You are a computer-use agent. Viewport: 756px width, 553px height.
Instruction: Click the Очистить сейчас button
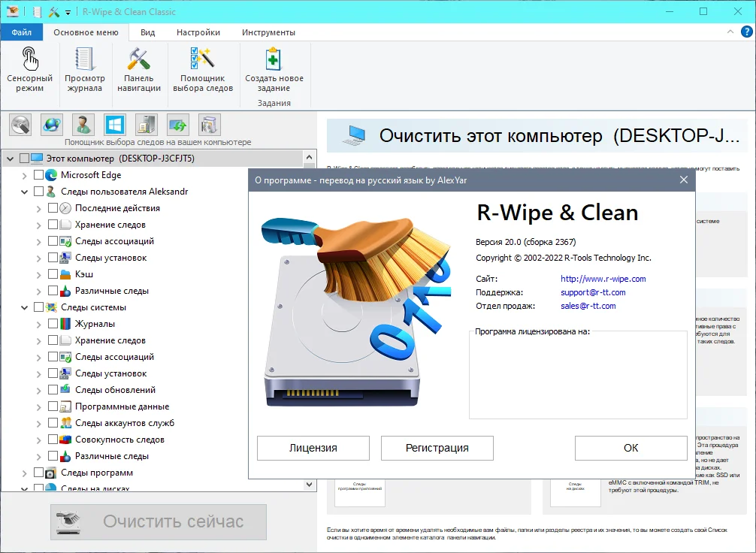pyautogui.click(x=159, y=521)
